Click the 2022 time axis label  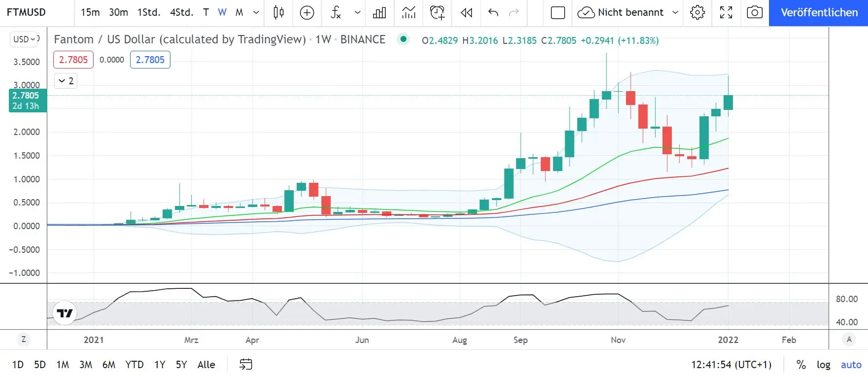728,340
